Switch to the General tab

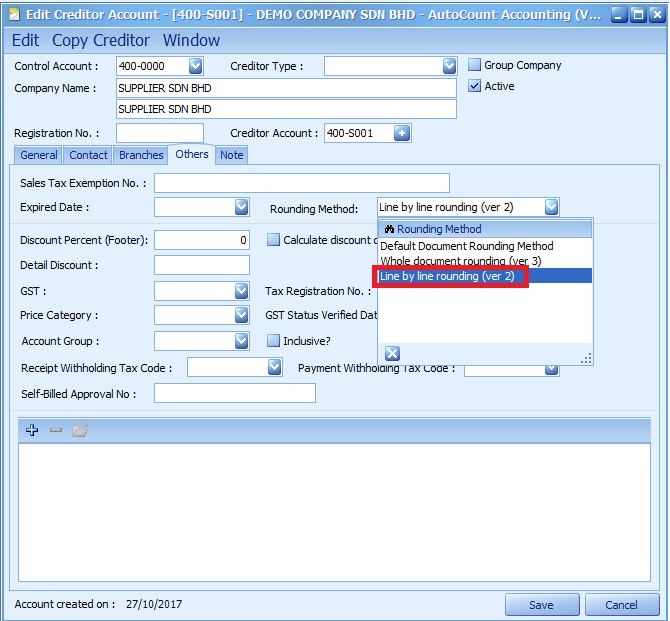point(39,155)
